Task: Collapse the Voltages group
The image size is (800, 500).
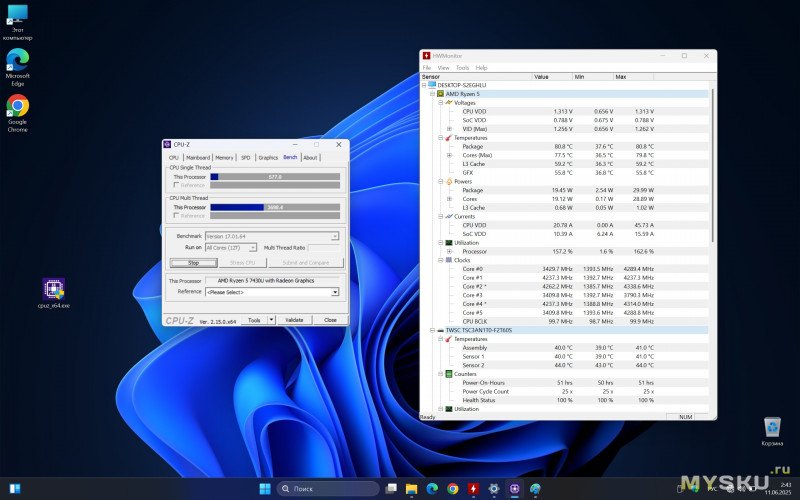Action: click(440, 103)
